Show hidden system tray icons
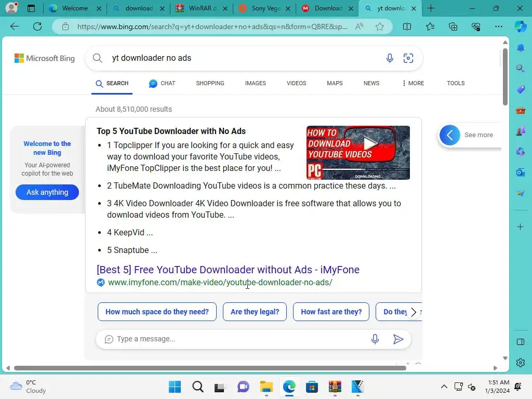The width and height of the screenshot is (532, 399). tap(444, 387)
